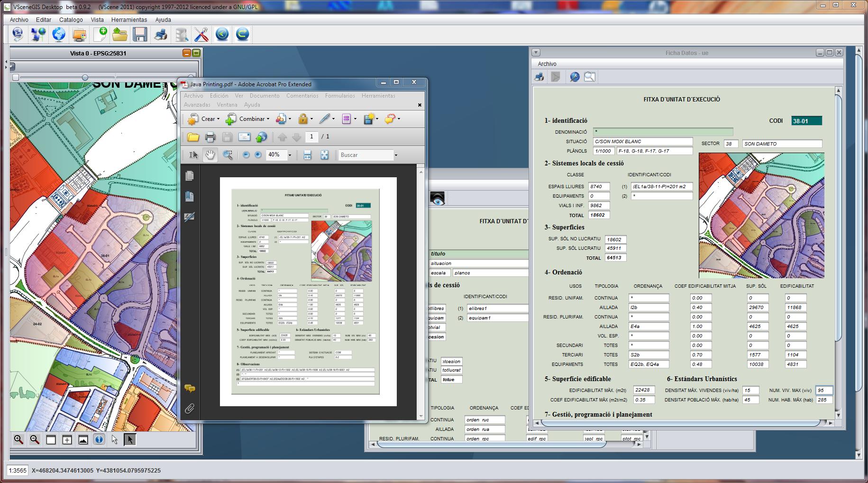Click the magnifier search icon in Ficha Datos toolbar
The width and height of the screenshot is (868, 483).
pyautogui.click(x=589, y=76)
